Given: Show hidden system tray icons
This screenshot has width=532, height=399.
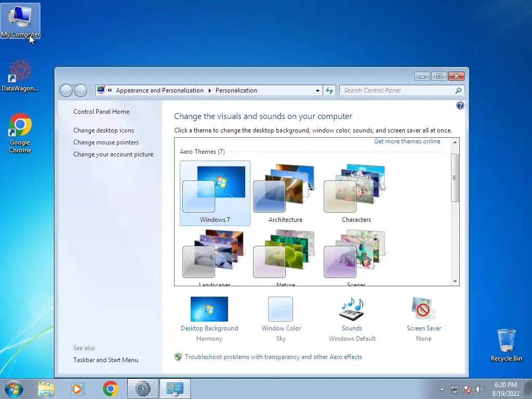Looking at the screenshot, I should 442,389.
